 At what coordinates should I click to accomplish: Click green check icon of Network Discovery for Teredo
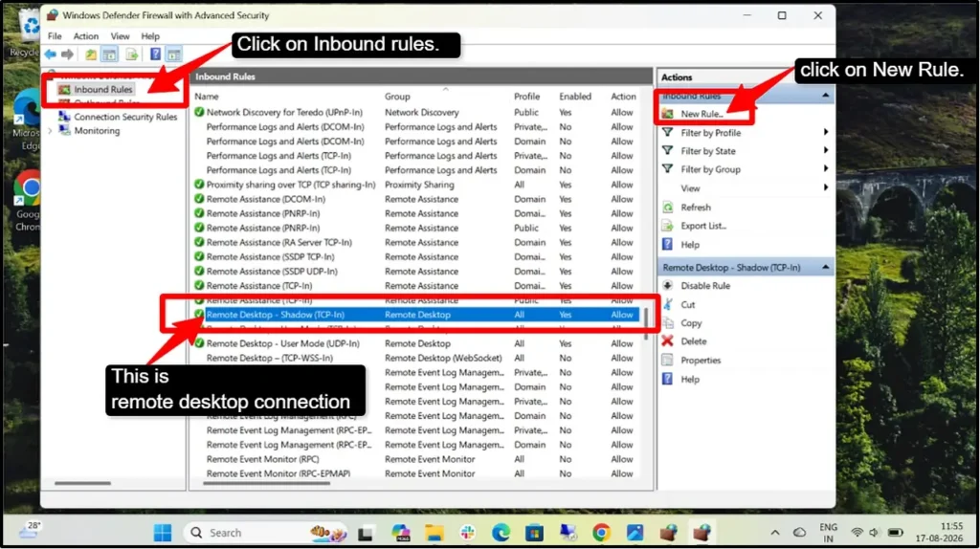pyautogui.click(x=199, y=113)
